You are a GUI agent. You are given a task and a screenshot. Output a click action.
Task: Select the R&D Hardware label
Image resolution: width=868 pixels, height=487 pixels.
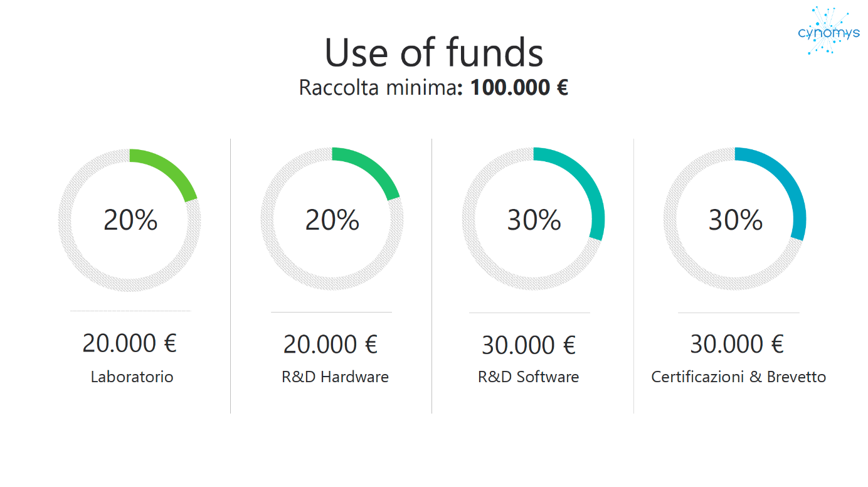click(x=335, y=377)
